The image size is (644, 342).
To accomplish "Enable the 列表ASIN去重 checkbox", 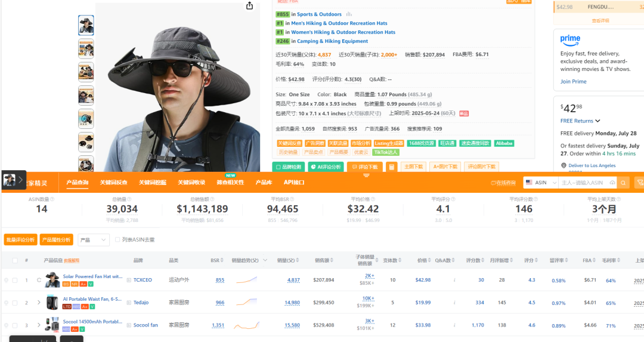I will click(x=117, y=240).
